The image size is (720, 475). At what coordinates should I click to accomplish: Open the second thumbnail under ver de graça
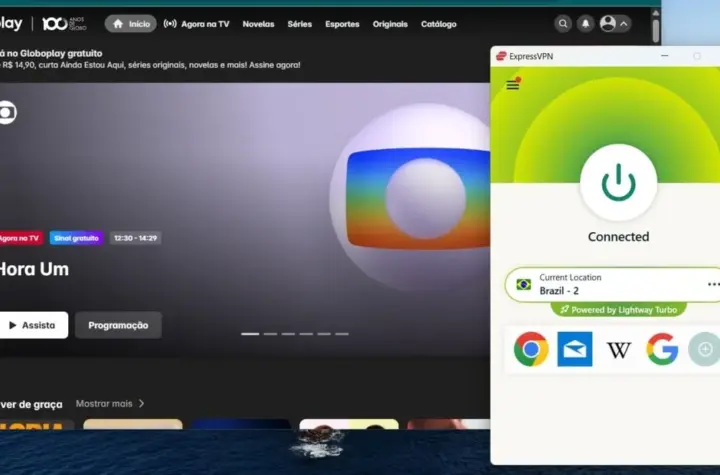pos(133,424)
